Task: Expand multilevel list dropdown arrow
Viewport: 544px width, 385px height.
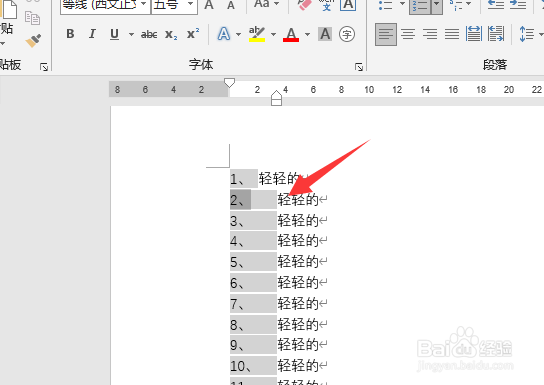Action: [469, 4]
